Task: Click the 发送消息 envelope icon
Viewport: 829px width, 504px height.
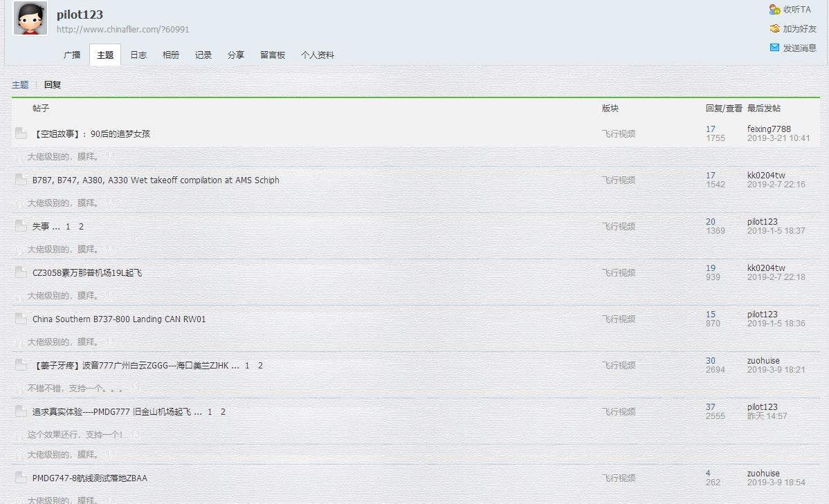Action: (774, 48)
